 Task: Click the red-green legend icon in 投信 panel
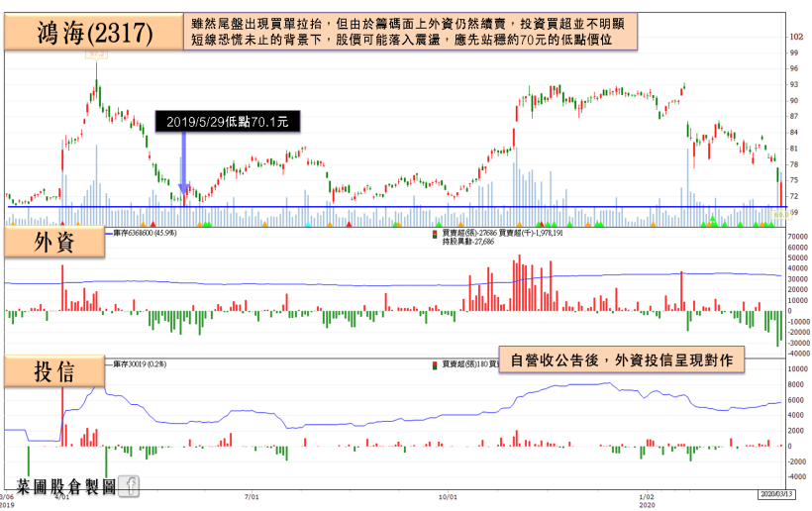coord(435,365)
